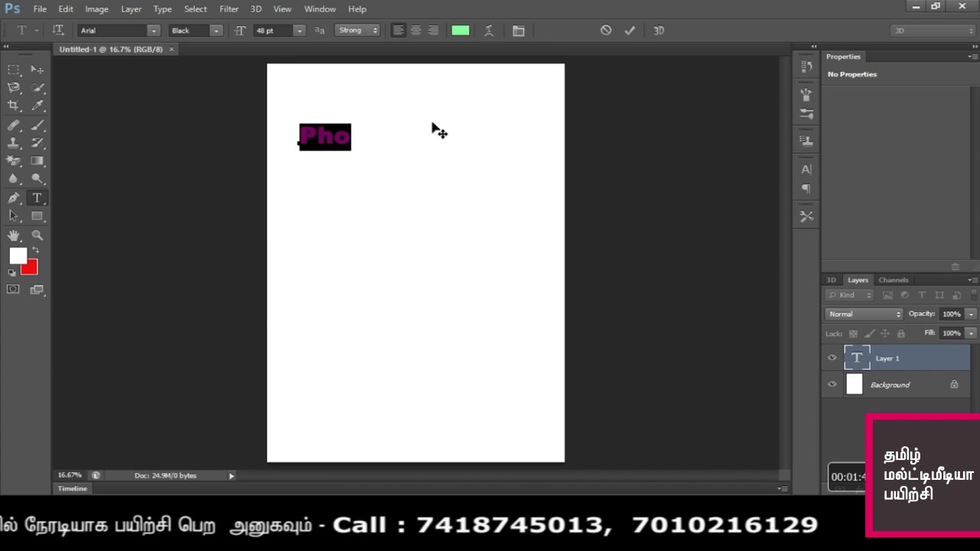Open the Arial font family dropdown
The image size is (980, 551).
[154, 31]
